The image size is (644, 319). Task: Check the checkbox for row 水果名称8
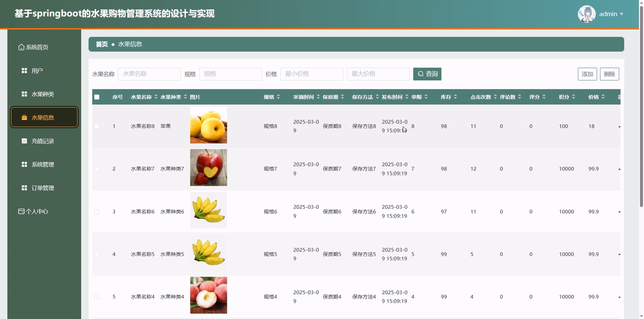coord(97,126)
